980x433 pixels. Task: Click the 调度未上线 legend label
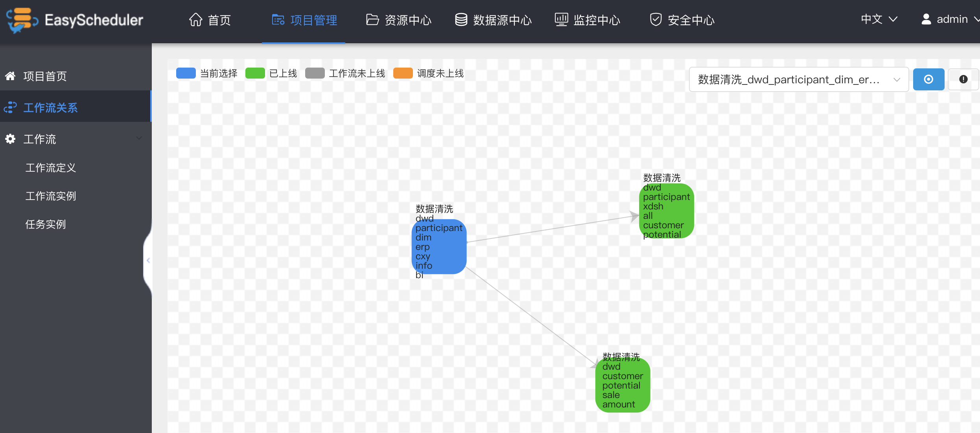(440, 73)
